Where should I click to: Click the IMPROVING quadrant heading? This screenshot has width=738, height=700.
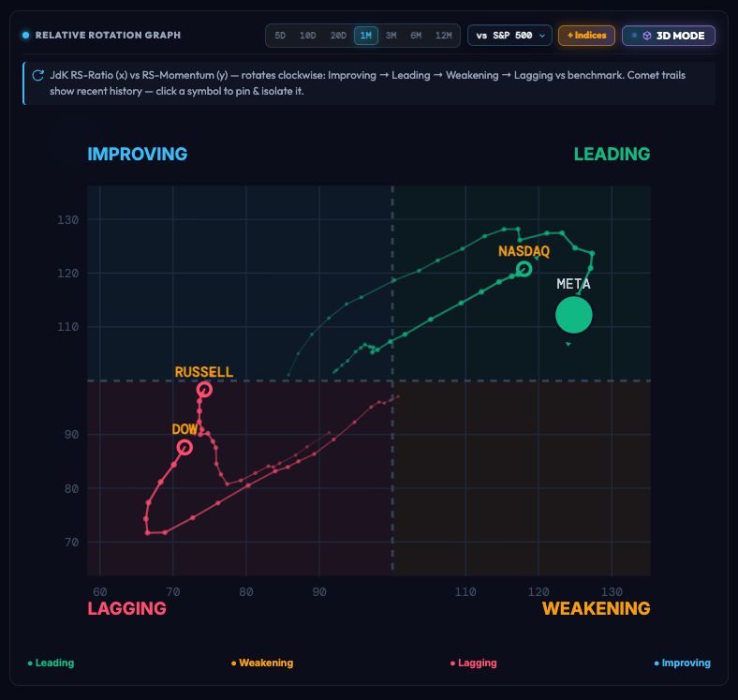tap(138, 154)
